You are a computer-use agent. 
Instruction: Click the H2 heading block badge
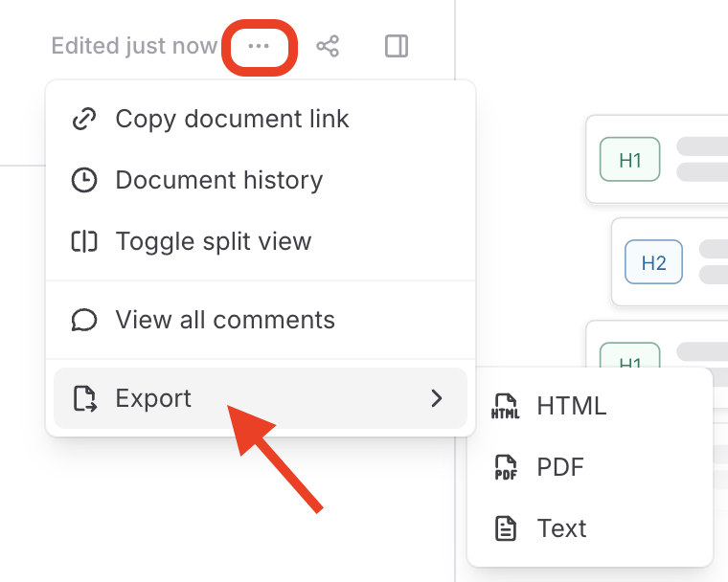(653, 262)
